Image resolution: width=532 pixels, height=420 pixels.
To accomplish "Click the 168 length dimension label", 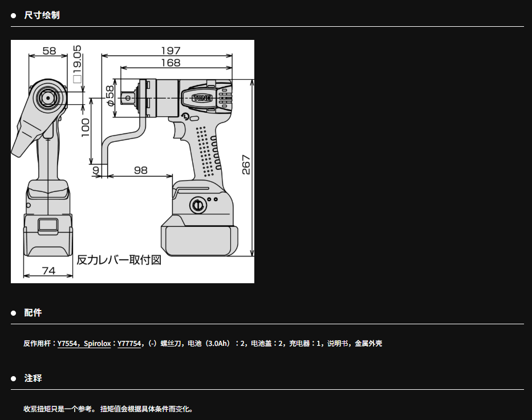I will [x=170, y=63].
